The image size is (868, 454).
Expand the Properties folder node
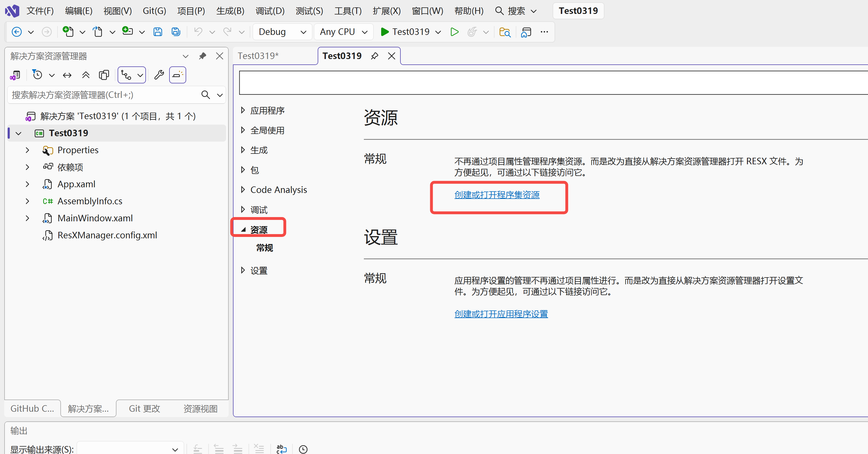(28, 150)
